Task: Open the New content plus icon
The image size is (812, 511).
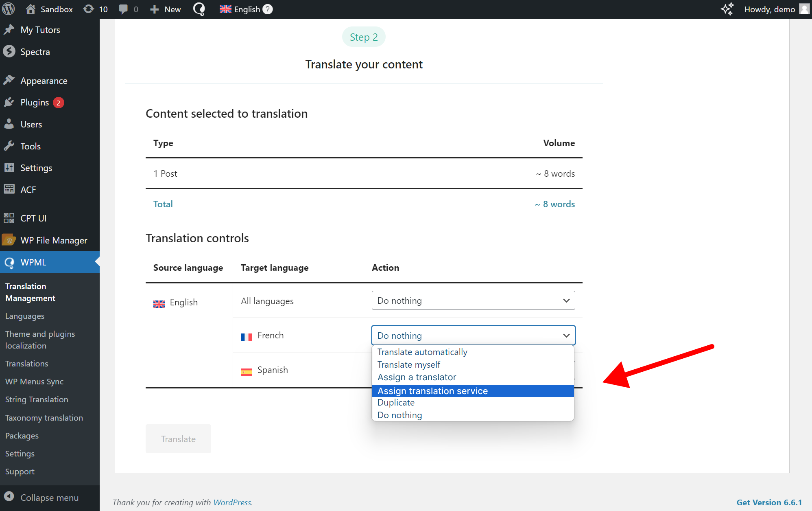Action: tap(154, 9)
